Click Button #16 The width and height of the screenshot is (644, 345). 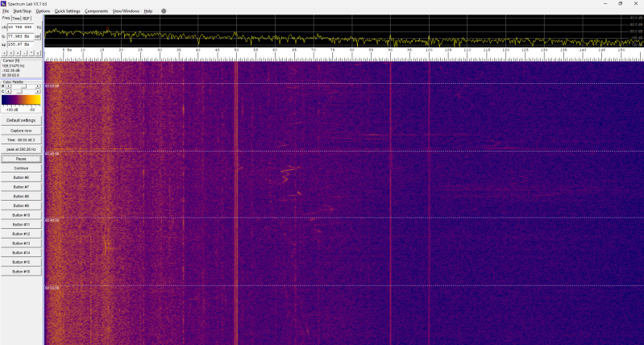point(21,272)
